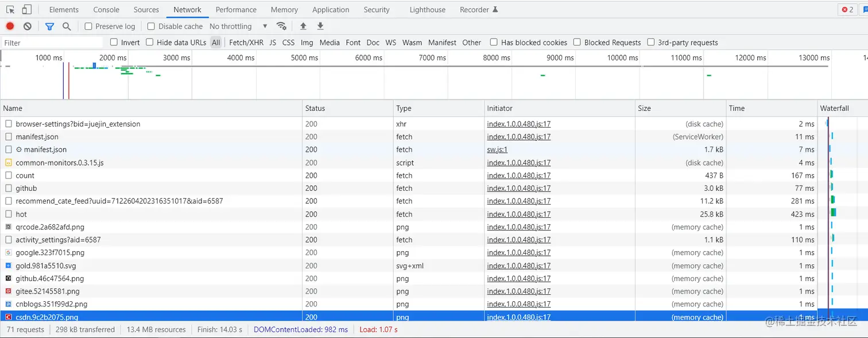The image size is (868, 338).
Task: Open the network search magnifier icon
Action: (67, 26)
